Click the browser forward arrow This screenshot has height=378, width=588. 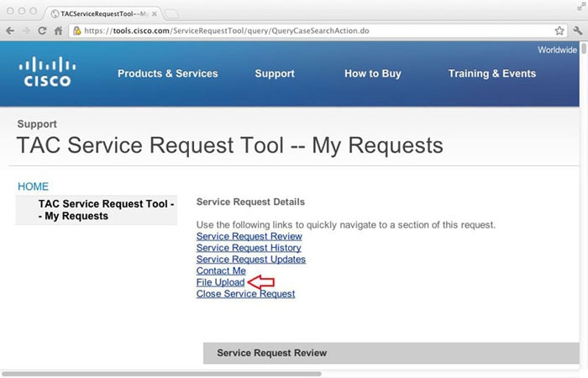[x=26, y=31]
